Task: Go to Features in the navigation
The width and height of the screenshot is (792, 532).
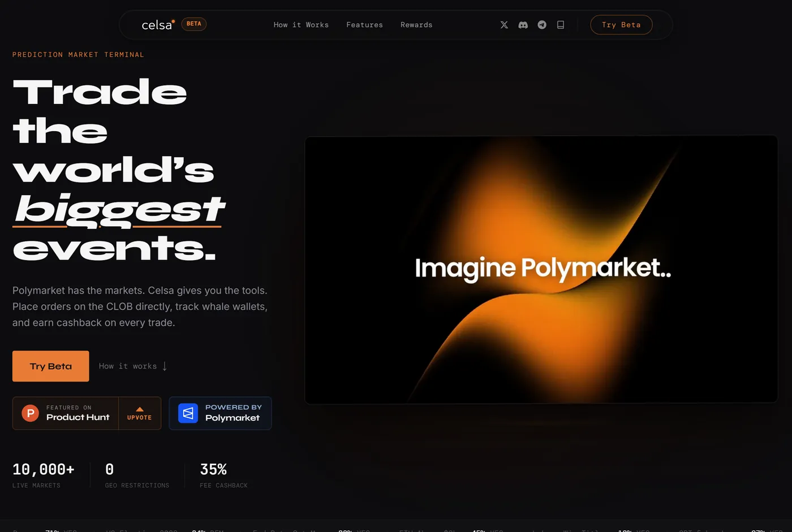Action: click(364, 25)
